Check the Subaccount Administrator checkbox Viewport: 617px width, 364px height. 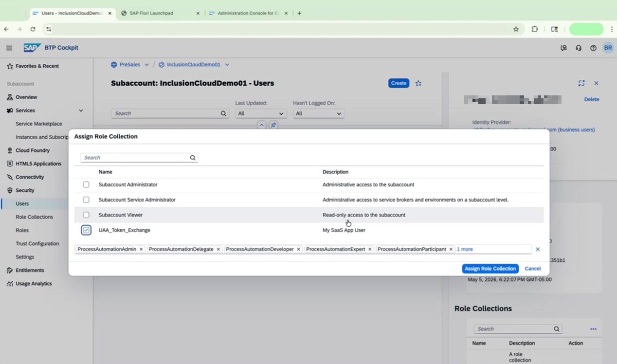[86, 185]
